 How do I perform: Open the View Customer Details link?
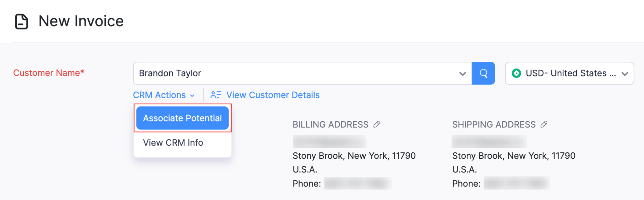(x=273, y=95)
